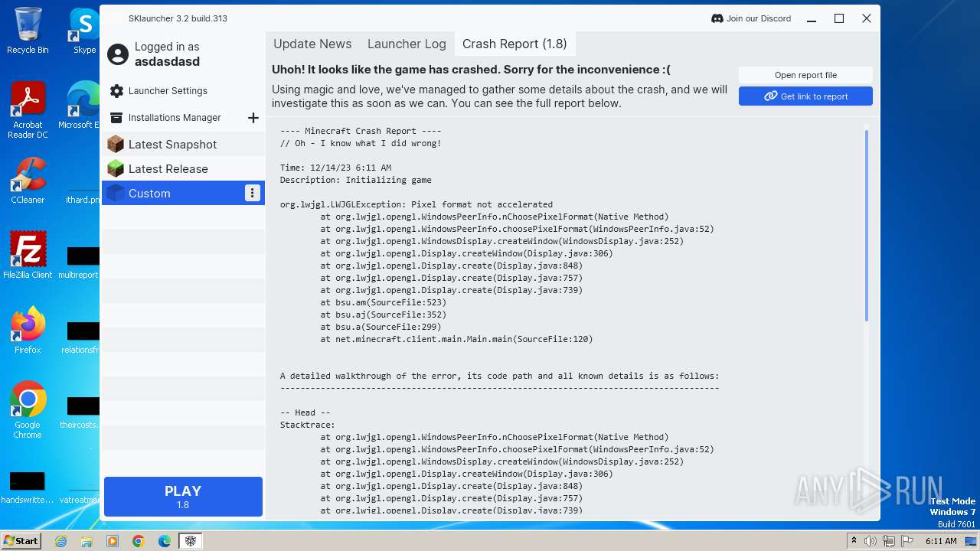Launch Internet Explorer from the taskbar
The height and width of the screenshot is (551, 980).
click(x=60, y=541)
